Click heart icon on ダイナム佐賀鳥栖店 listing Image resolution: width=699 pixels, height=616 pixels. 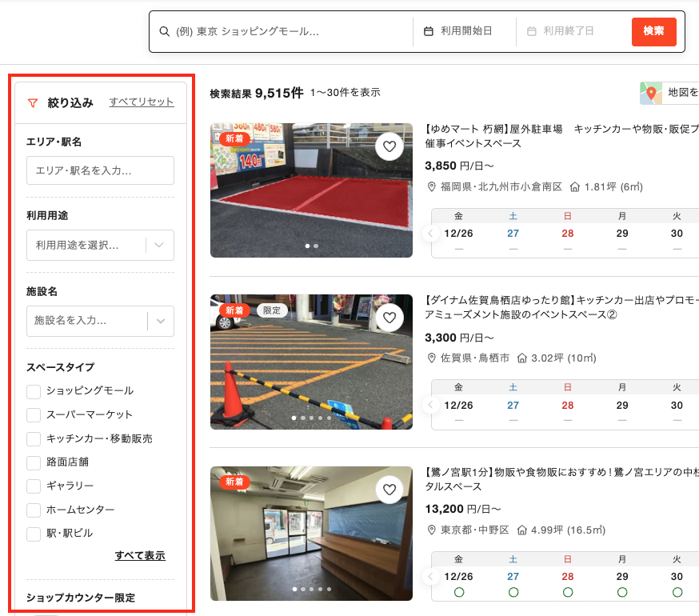(389, 318)
